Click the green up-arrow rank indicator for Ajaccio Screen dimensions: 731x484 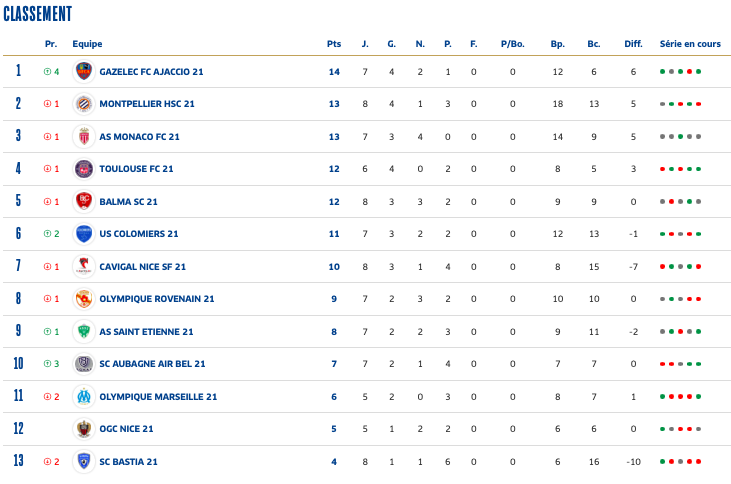pos(47,72)
